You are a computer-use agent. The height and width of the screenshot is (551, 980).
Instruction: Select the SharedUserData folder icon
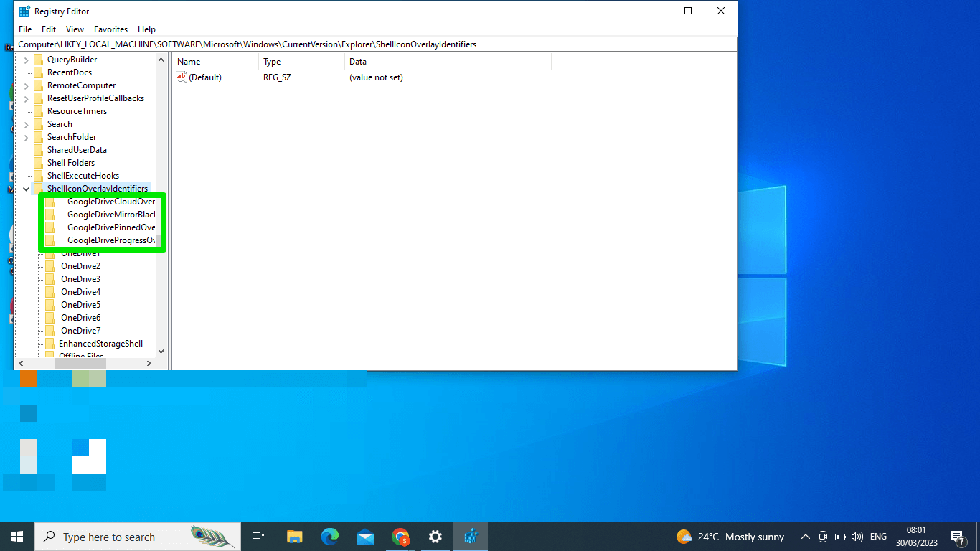pos(39,150)
